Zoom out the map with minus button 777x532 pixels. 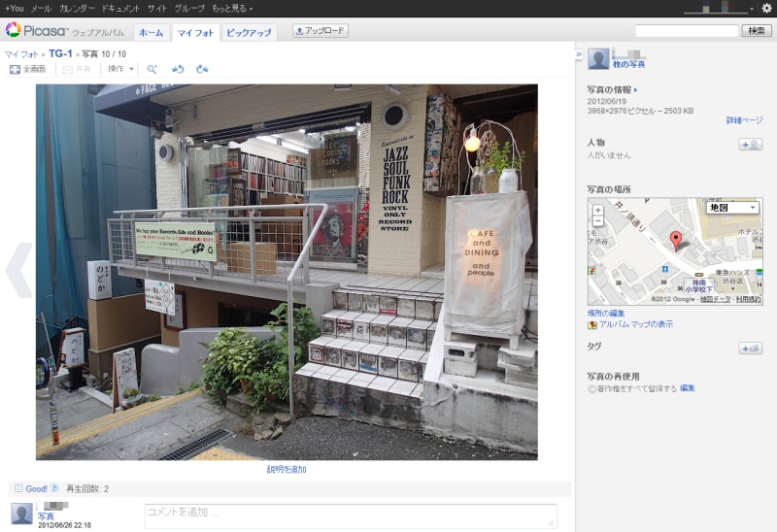pyautogui.click(x=598, y=221)
